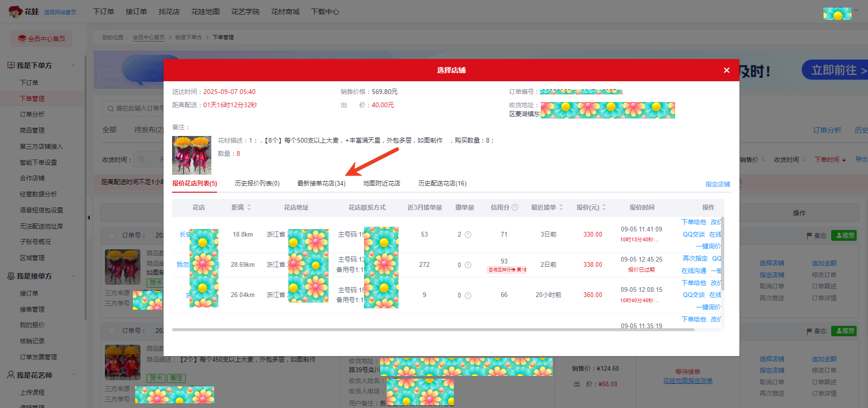This screenshot has width=868, height=408.
Task: Click 返回网站首页 link
Action: (x=60, y=12)
